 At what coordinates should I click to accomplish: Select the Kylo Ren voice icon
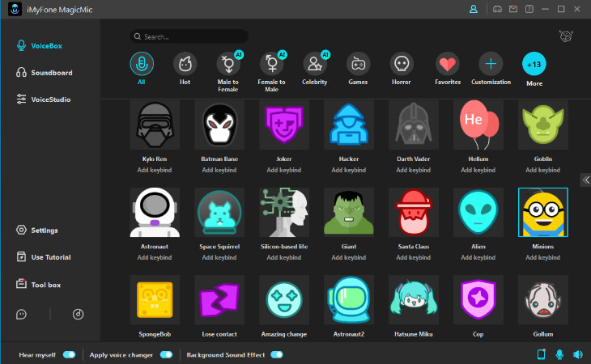[x=155, y=125]
